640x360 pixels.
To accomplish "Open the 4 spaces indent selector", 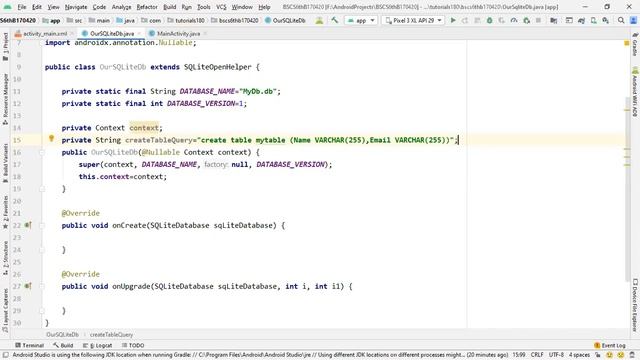I will pos(579,355).
